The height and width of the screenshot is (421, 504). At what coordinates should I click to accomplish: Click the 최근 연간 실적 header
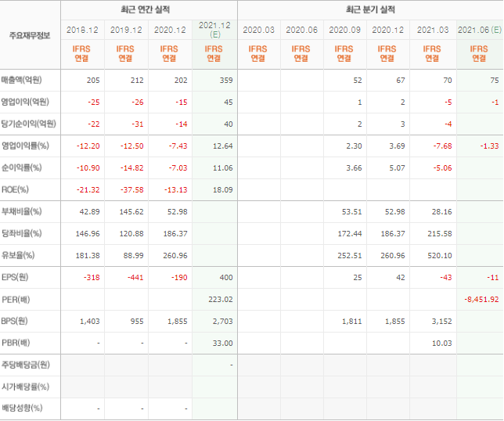146,9
